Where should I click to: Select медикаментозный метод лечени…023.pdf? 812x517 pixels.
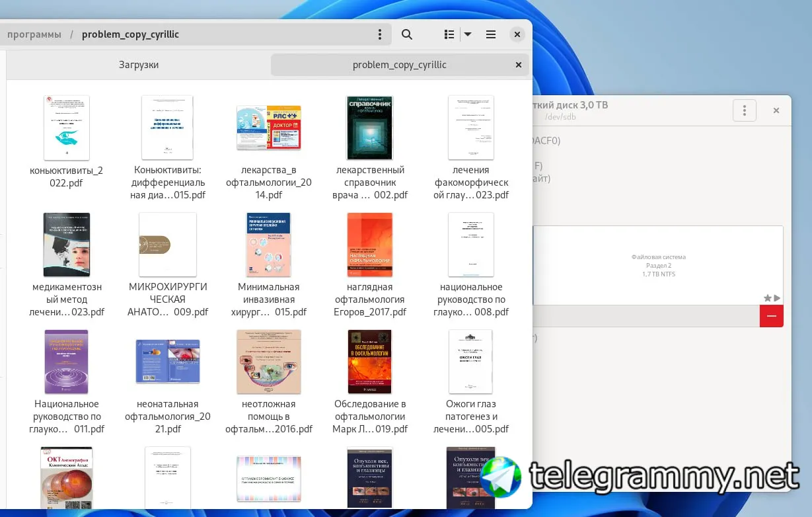point(67,264)
